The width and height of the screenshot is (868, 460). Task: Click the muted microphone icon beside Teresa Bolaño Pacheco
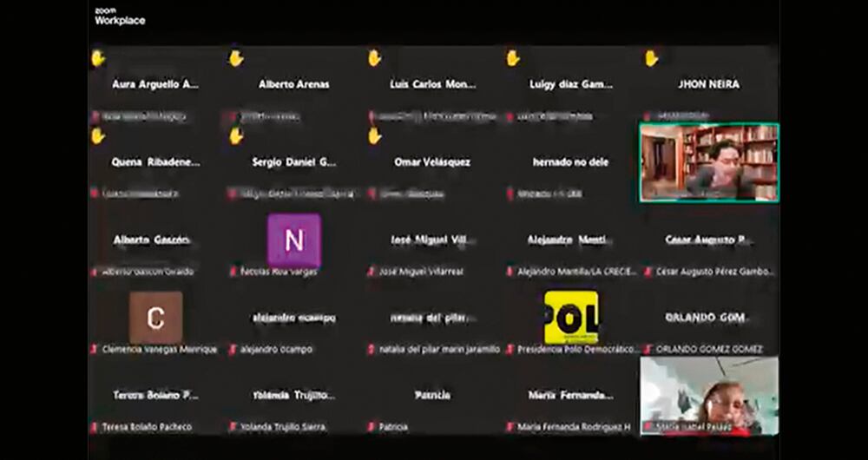click(x=95, y=427)
